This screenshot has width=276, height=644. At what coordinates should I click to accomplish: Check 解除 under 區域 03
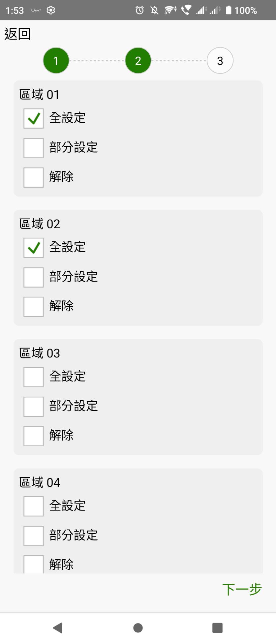(x=34, y=436)
